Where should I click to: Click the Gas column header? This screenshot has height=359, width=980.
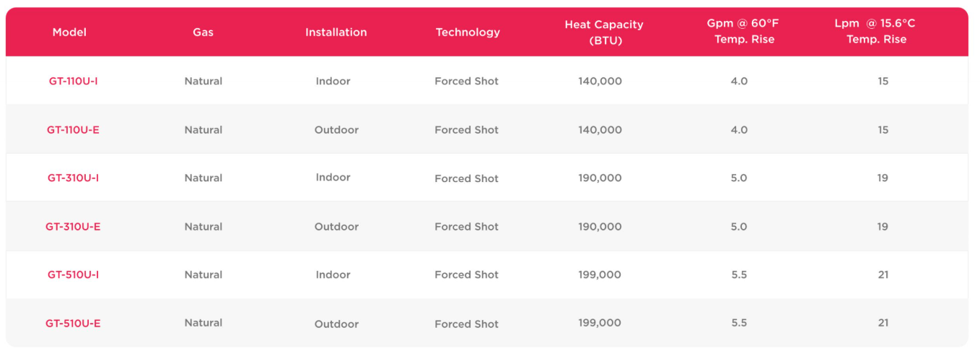click(203, 33)
